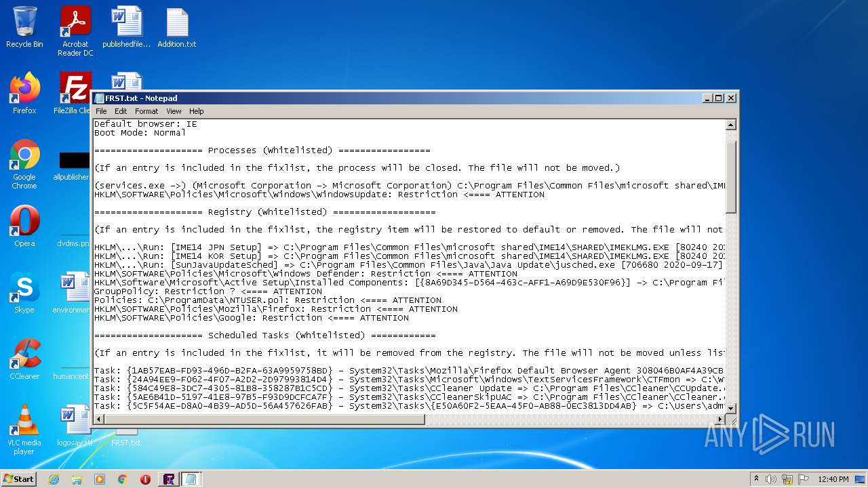Click the Opera taskbar icon
The height and width of the screenshot is (488, 868).
[145, 479]
